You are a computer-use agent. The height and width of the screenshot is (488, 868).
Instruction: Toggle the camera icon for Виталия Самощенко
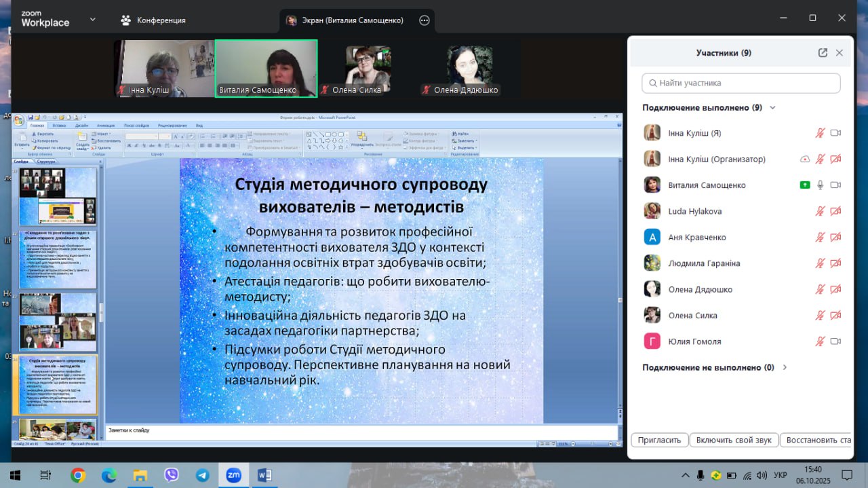coord(835,185)
